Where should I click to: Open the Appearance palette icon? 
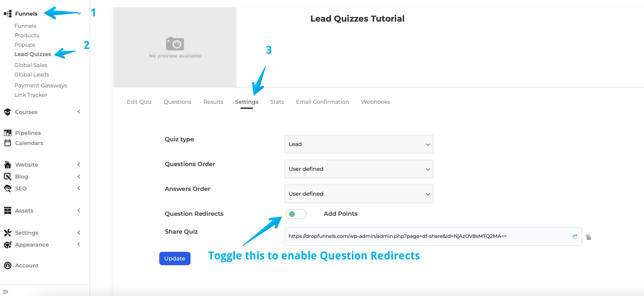coord(7,245)
